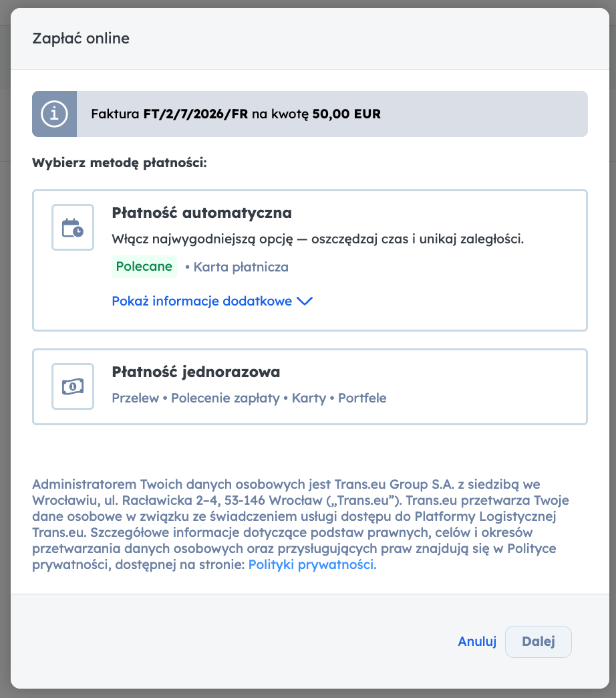
Task: Select the Płatność jednorazowa option card
Action: coord(310,387)
